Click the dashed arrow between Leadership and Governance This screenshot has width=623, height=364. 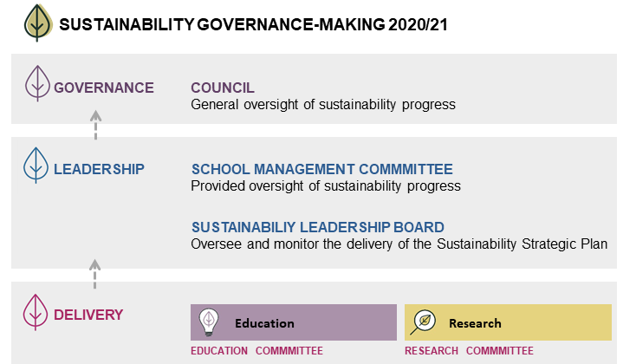pos(95,125)
